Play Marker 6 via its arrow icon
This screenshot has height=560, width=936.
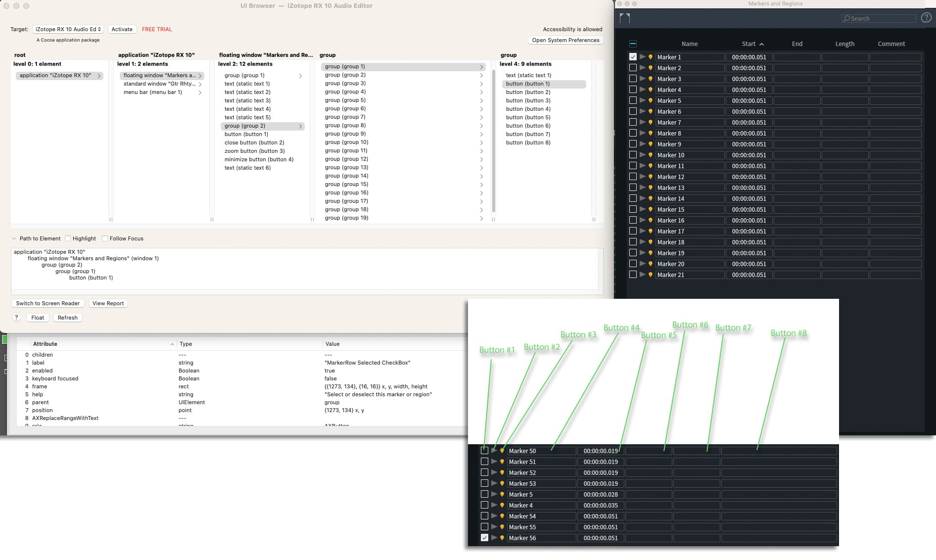tap(642, 111)
